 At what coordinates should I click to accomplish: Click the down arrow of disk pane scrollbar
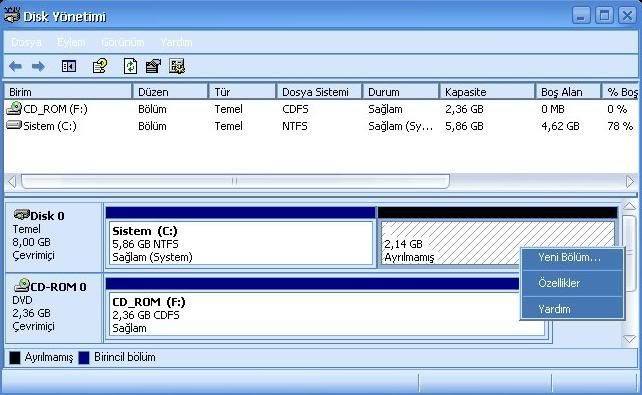point(629,339)
